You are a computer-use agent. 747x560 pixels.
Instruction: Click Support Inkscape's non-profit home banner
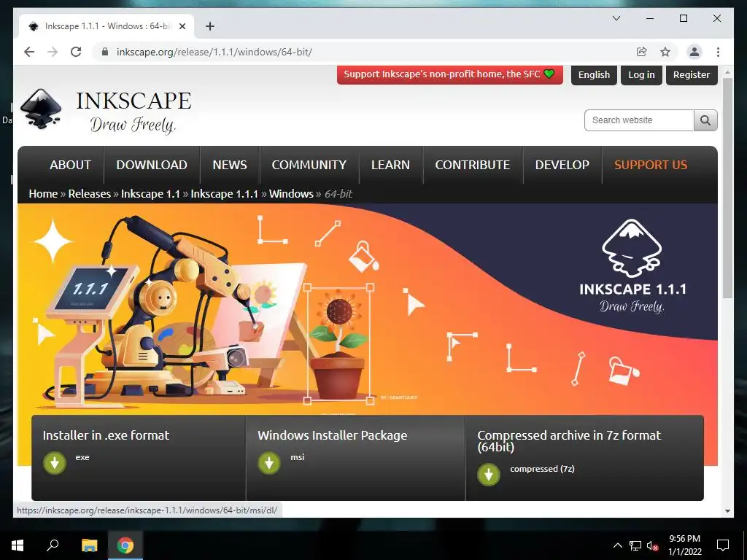(449, 74)
